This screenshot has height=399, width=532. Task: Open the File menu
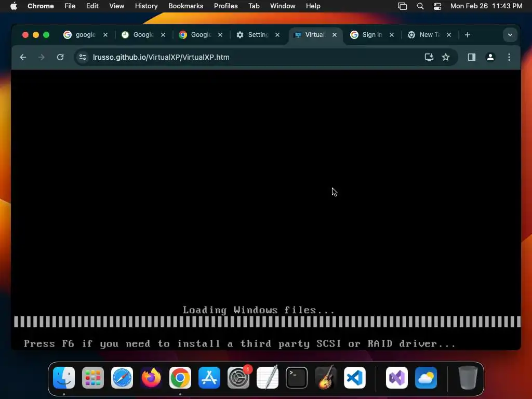click(70, 6)
